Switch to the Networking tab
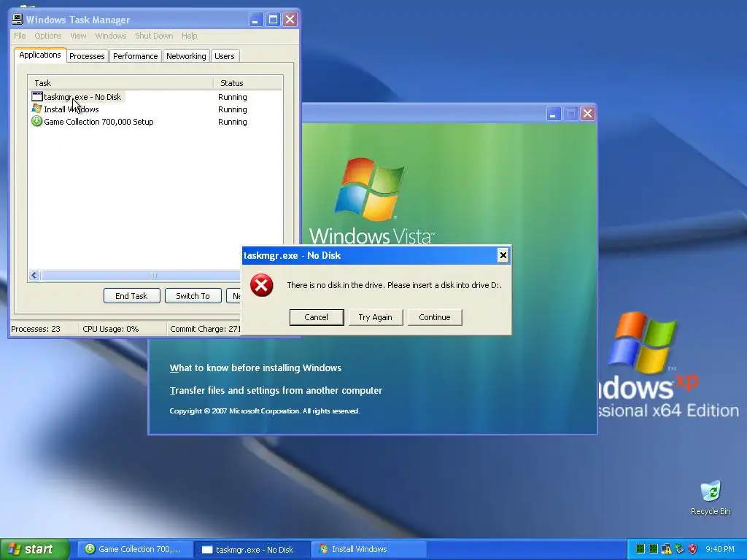 point(186,56)
